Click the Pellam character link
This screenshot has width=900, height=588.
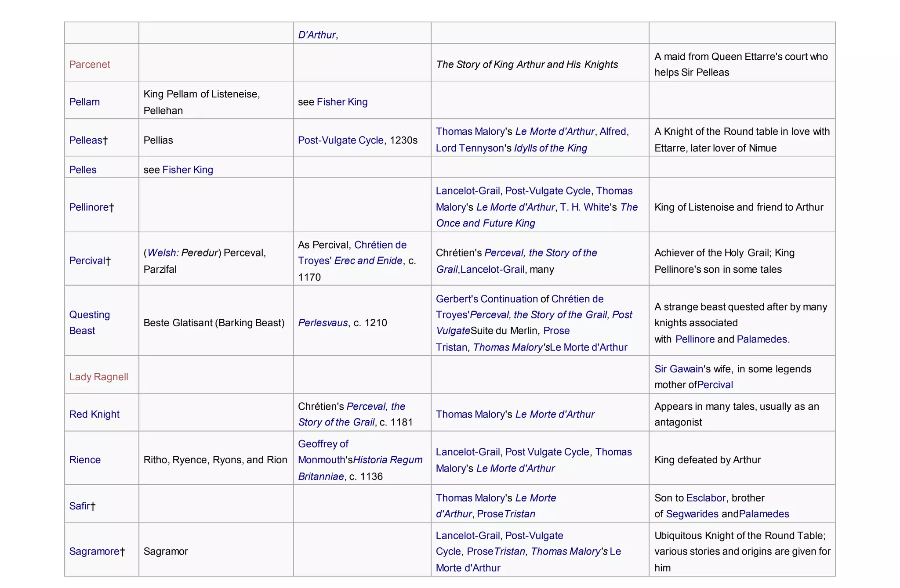[x=84, y=101]
